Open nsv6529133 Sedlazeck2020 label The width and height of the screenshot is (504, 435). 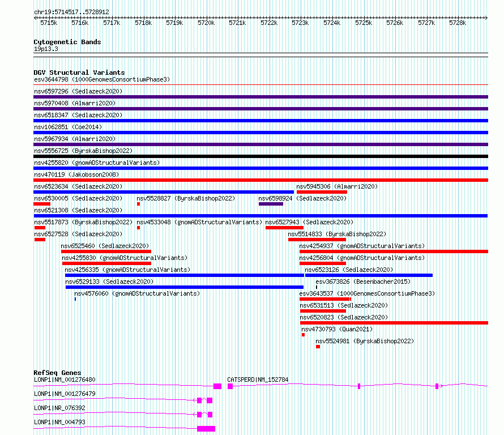[110, 282]
